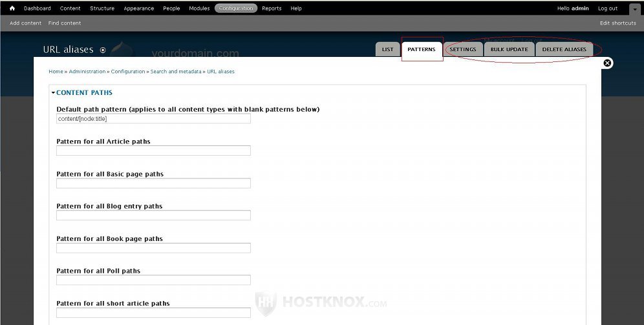
Task: Click the Modules menu item
Action: 199,8
